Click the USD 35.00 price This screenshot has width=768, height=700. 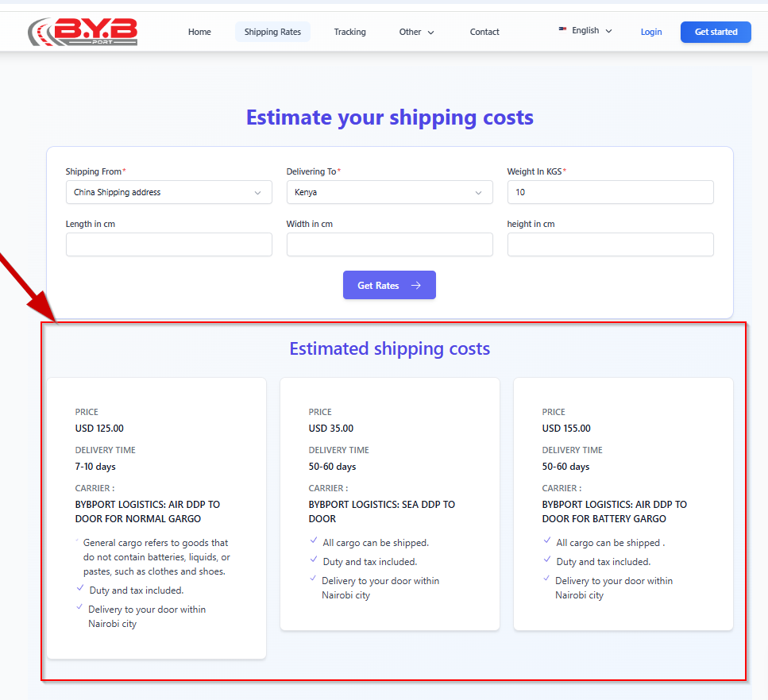click(x=331, y=429)
